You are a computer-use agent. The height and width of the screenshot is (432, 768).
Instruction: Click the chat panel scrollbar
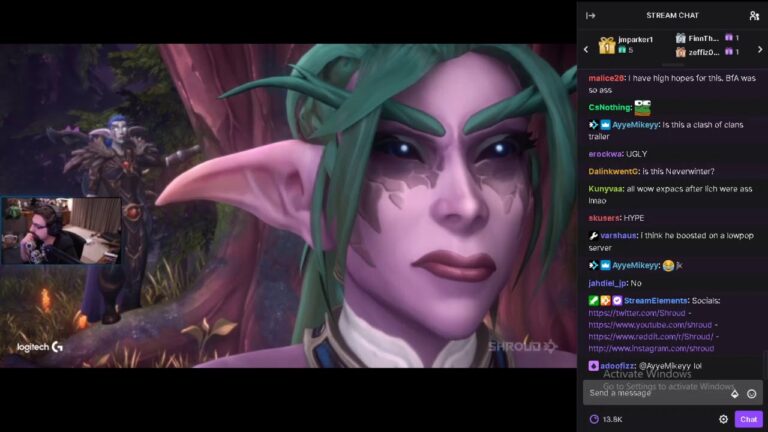pos(765,364)
